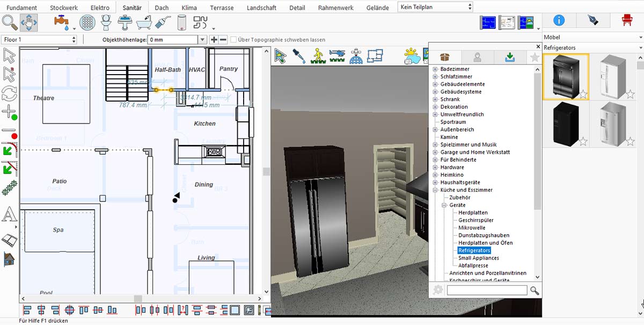Pick the pedestal sink tool
The height and width of the screenshot is (325, 644).
coord(125,23)
